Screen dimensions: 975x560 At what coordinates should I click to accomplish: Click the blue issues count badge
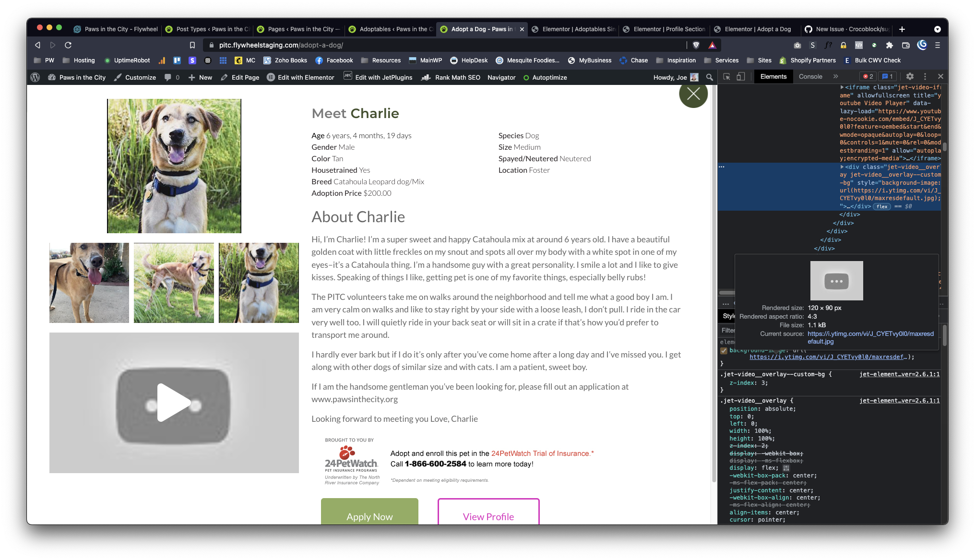click(888, 77)
